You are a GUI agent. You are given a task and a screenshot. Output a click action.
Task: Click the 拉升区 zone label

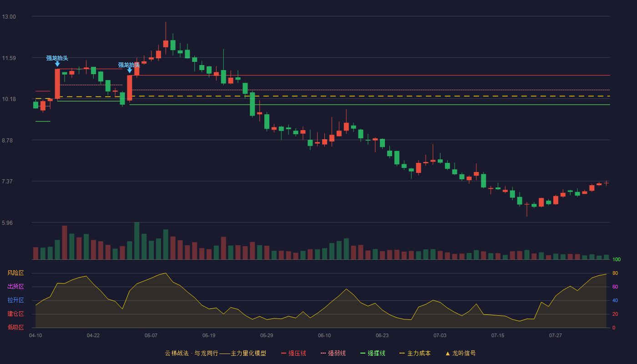[16, 300]
